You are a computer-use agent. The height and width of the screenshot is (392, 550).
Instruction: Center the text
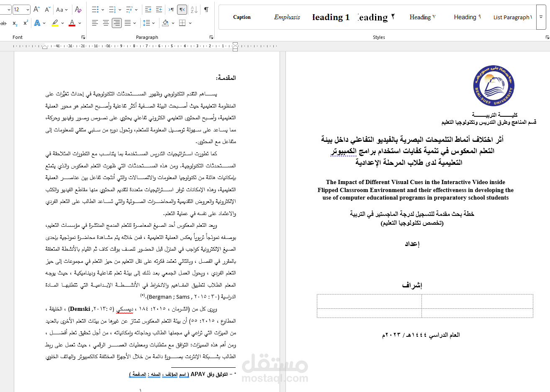[106, 23]
